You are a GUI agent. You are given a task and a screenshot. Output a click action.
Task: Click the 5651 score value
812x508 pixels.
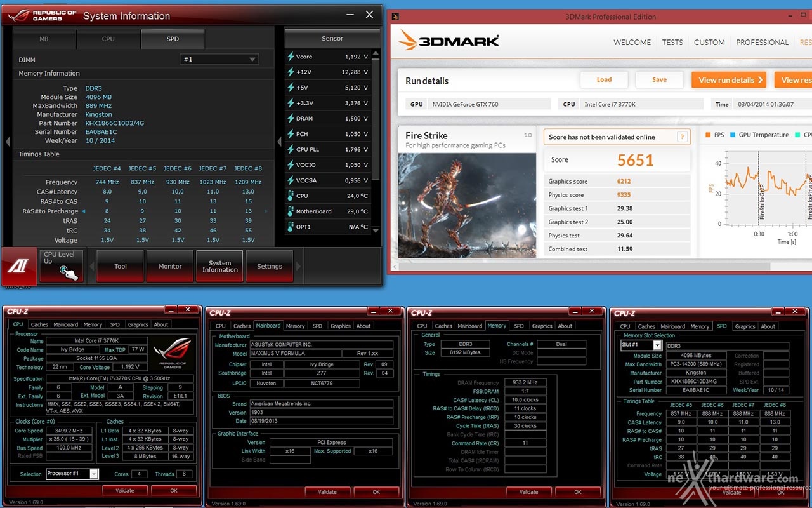(636, 160)
